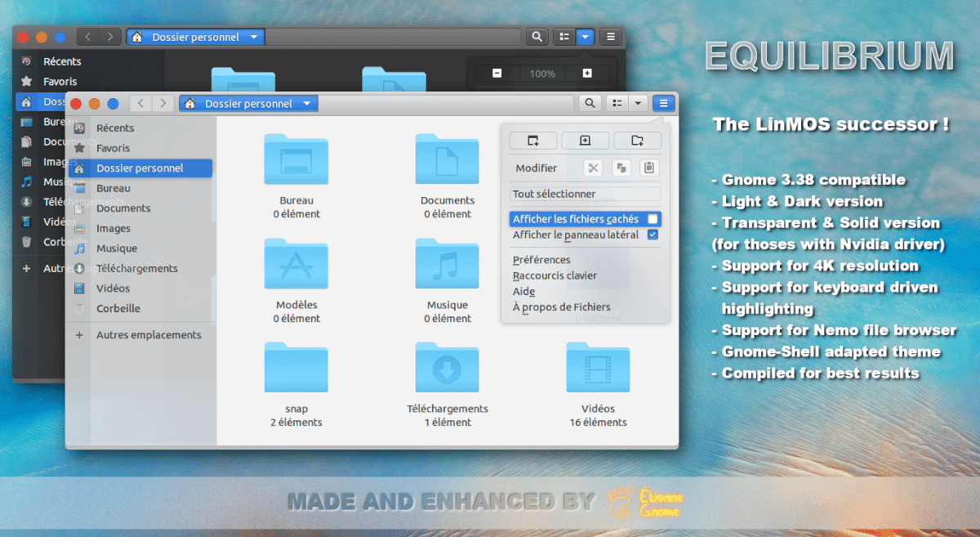
Task: Toggle the new bookmark icon in the menu popover
Action: pos(585,141)
